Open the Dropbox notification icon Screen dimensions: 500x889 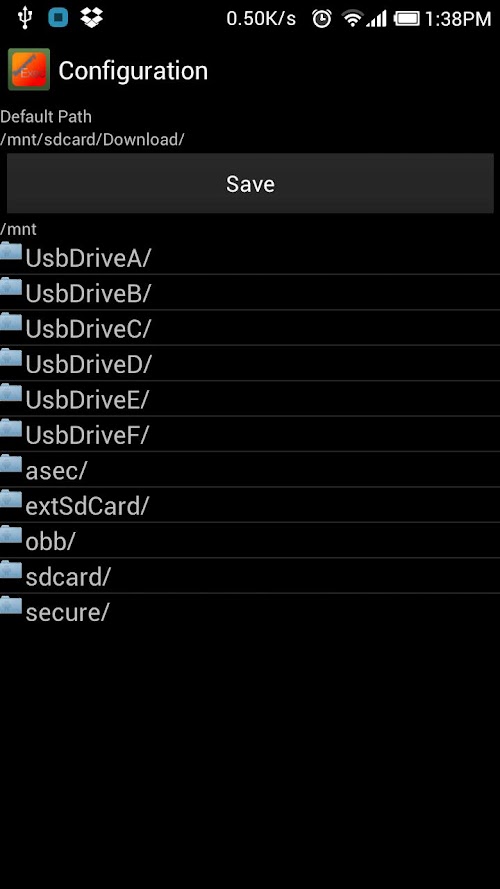click(91, 18)
